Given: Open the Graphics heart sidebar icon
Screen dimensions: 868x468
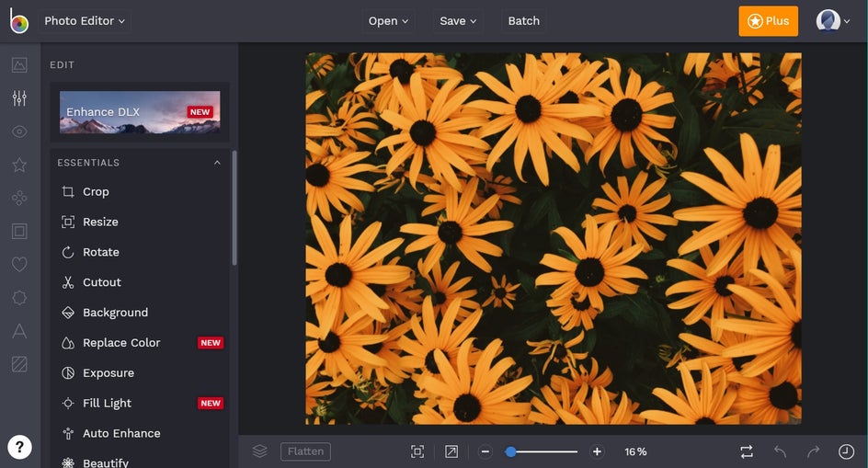Looking at the screenshot, I should coord(19,264).
